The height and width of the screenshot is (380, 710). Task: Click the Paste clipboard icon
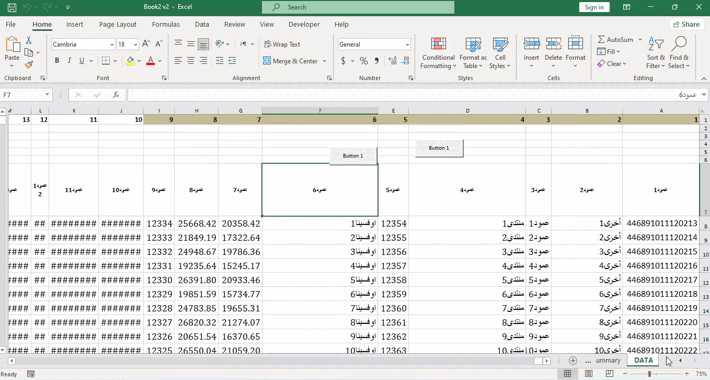click(12, 45)
